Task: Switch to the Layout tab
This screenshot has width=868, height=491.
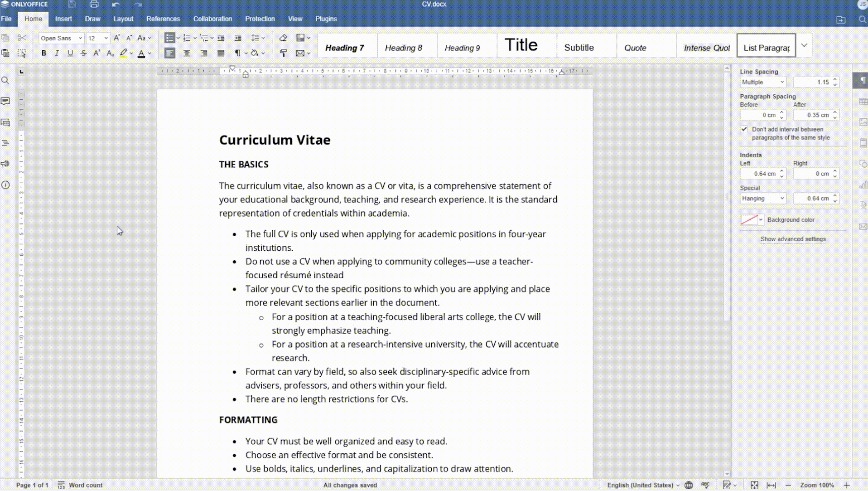Action: click(x=123, y=19)
